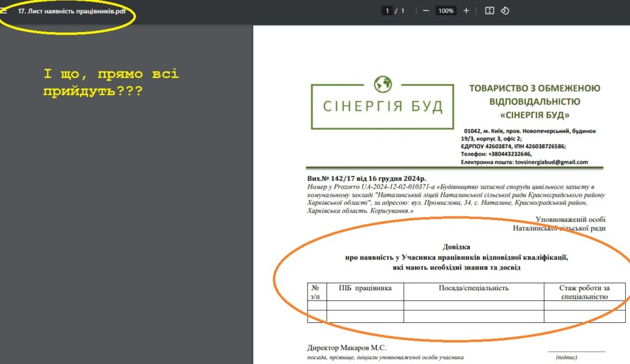Click the СІНЕРГІЯ БУД logo text

[383, 106]
